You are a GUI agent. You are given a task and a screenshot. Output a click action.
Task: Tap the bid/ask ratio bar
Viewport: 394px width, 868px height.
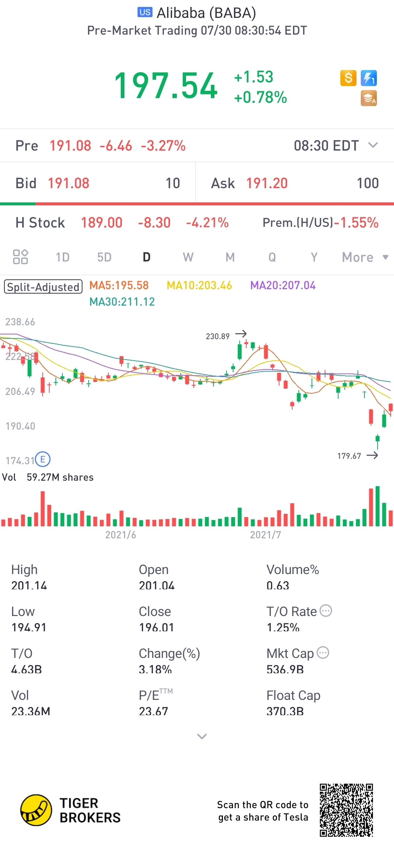[197, 204]
